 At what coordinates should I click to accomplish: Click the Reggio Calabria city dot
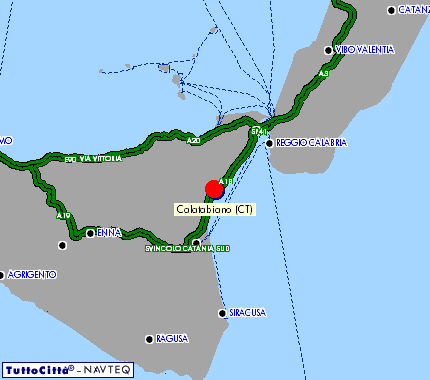[269, 143]
